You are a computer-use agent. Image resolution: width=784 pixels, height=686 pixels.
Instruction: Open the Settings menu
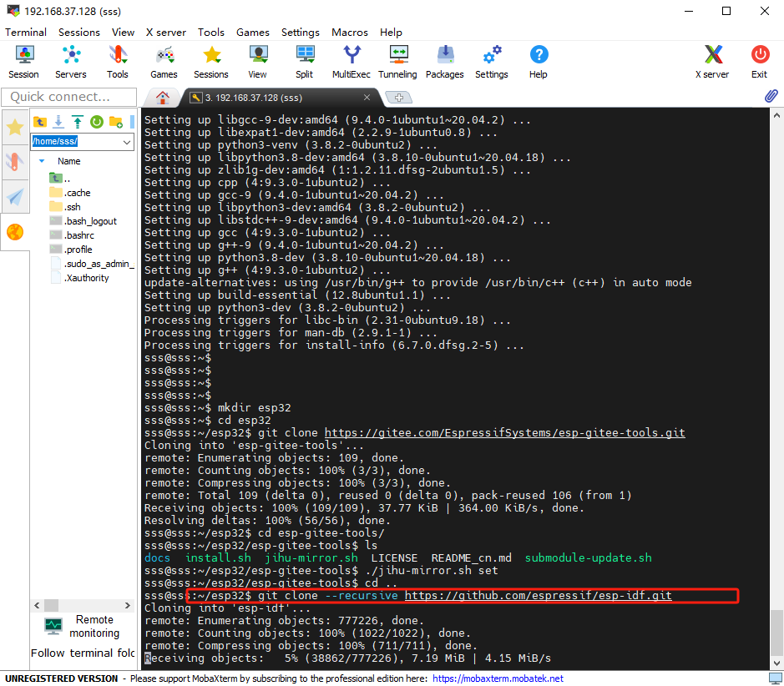(x=300, y=32)
